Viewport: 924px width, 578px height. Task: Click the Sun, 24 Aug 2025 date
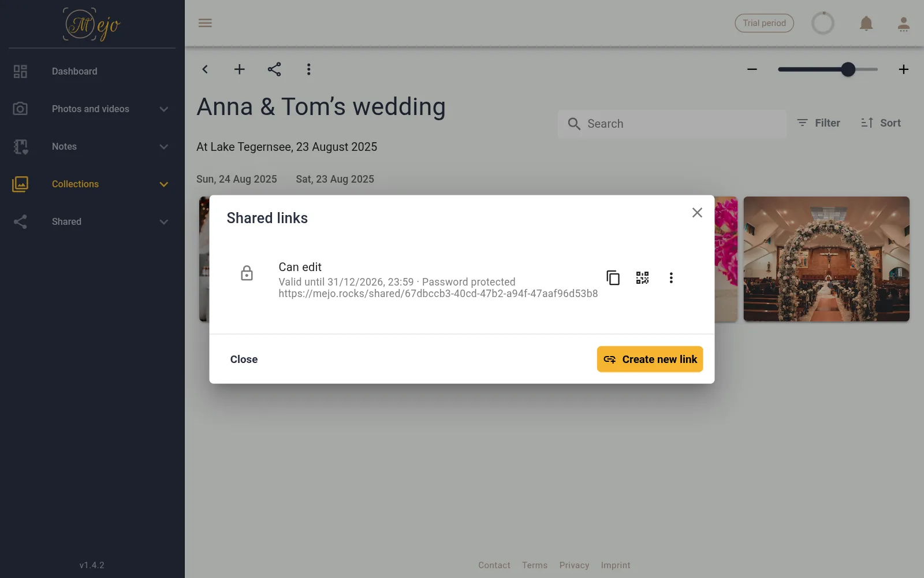coord(237,179)
